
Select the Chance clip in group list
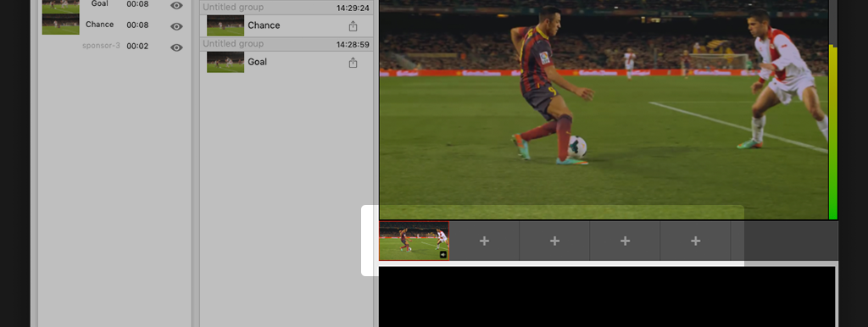click(x=287, y=25)
